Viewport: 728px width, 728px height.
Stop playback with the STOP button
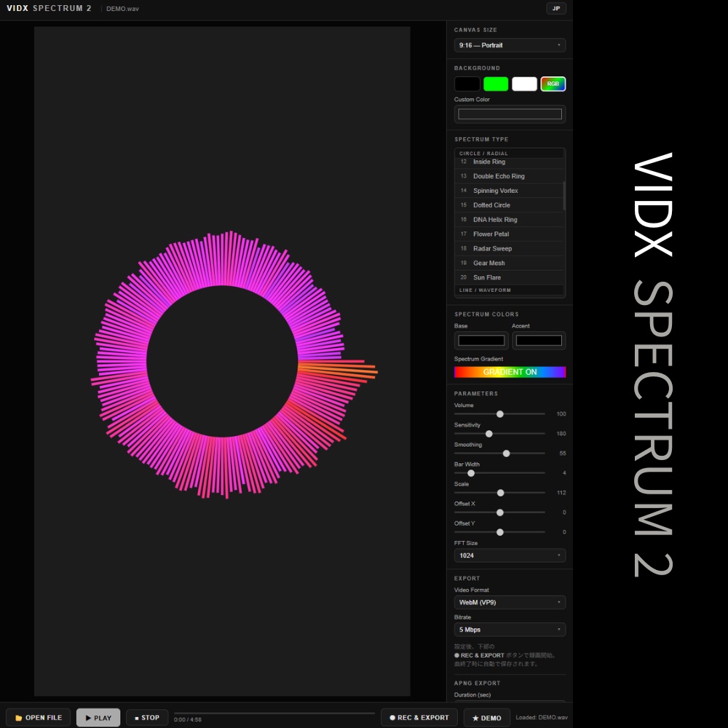(x=147, y=717)
